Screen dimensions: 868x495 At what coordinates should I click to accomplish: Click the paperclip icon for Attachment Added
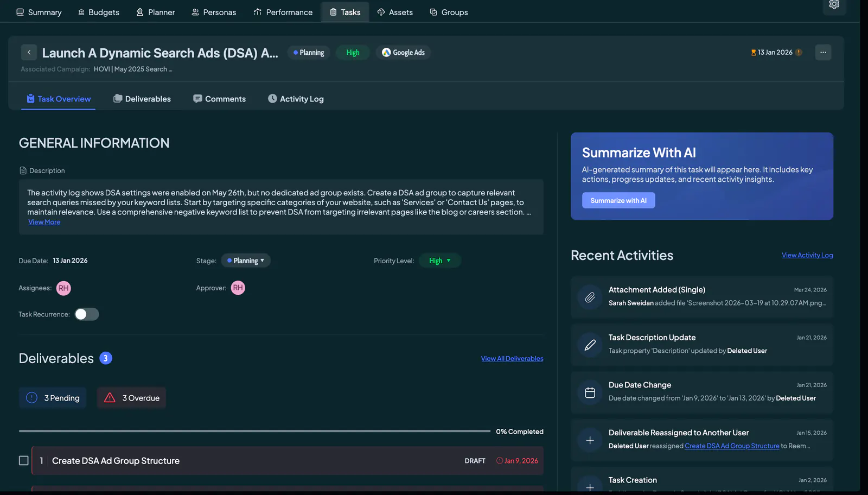tap(590, 297)
